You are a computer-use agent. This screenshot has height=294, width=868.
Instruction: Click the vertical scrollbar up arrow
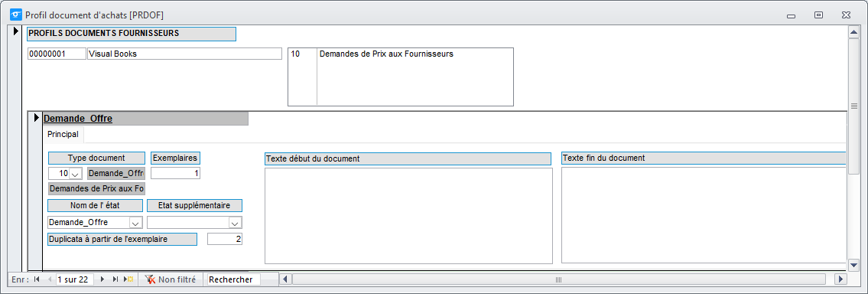click(853, 32)
